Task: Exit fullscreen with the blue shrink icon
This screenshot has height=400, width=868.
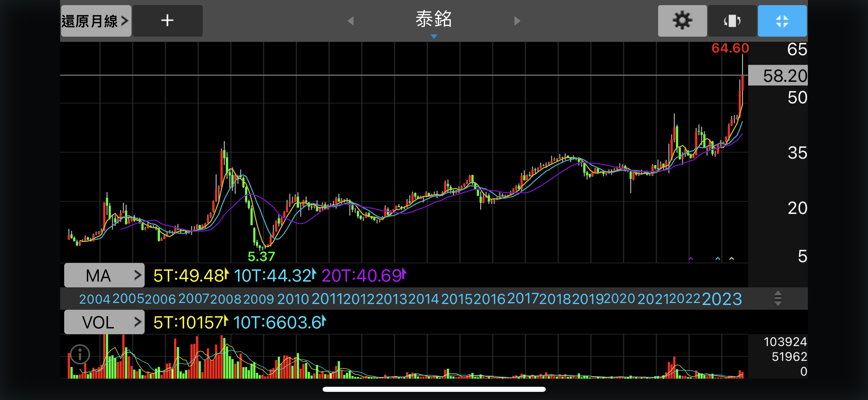Action: 782,21
